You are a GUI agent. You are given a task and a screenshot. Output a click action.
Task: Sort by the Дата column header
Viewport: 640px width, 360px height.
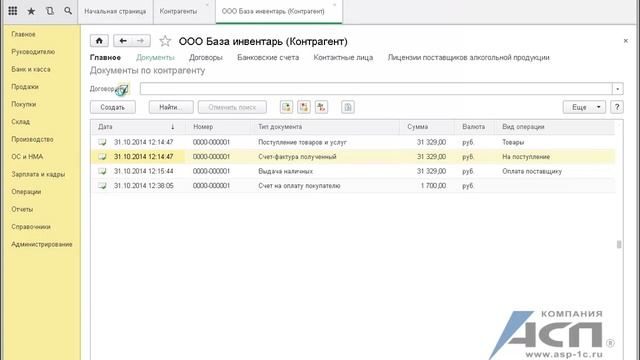click(x=138, y=127)
